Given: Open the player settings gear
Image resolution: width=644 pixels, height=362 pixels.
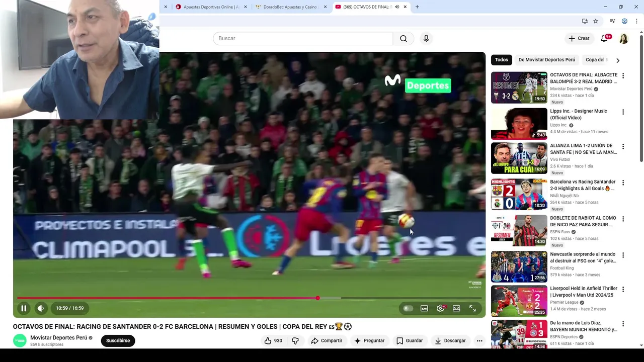Looking at the screenshot, I should click(x=440, y=308).
